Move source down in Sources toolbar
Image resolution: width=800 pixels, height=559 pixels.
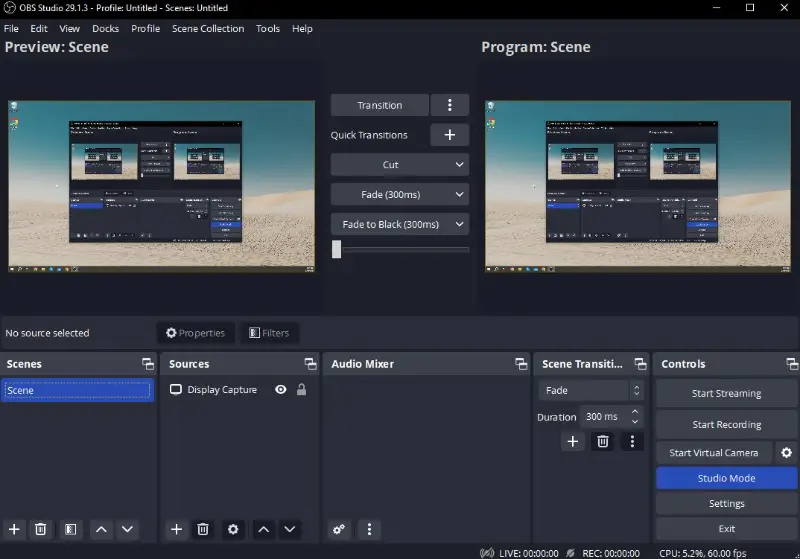coord(289,529)
